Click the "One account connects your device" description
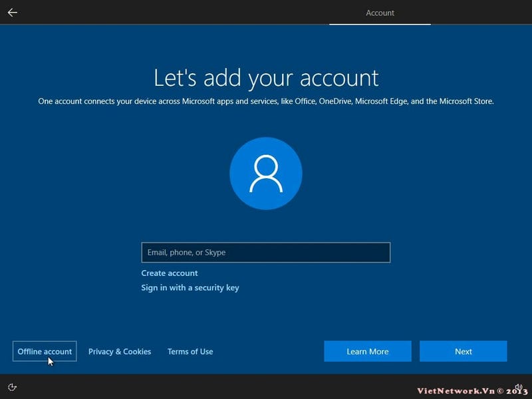 266,102
